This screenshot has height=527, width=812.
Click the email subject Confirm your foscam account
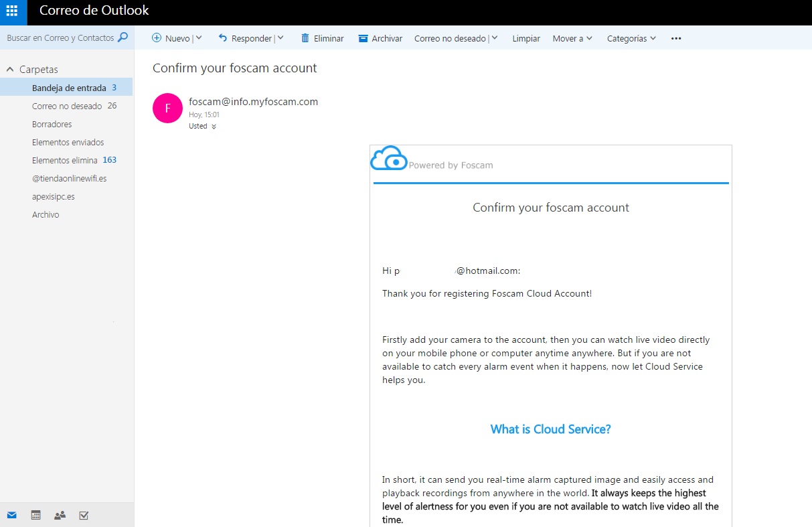235,68
